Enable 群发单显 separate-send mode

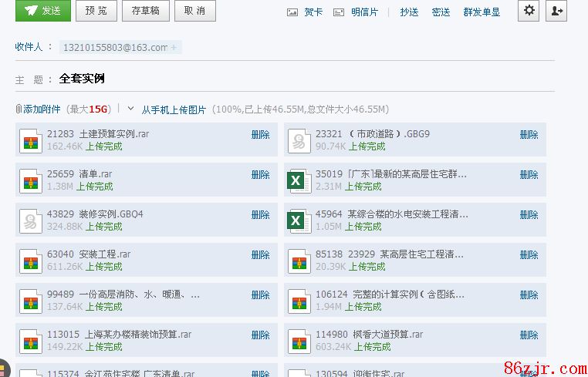coord(482,12)
